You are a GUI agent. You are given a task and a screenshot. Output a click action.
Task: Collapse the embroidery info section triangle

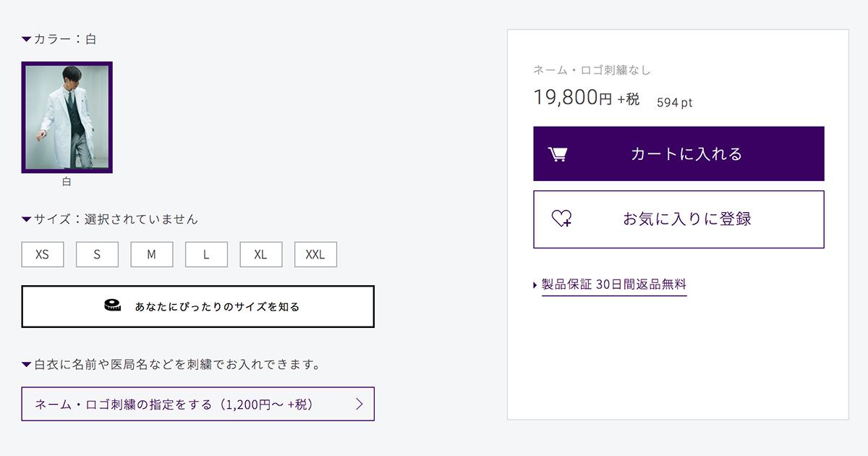[x=27, y=365]
